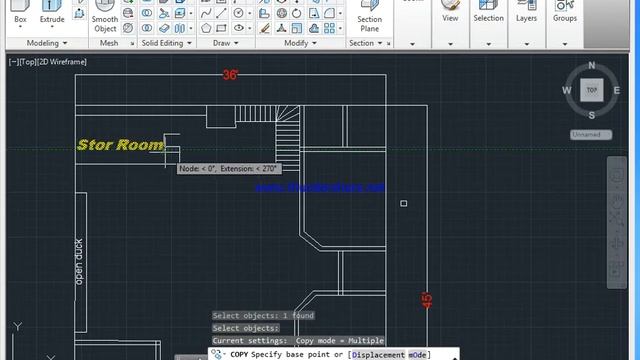
Task: Click the Circle draw tool
Action: coord(238,13)
